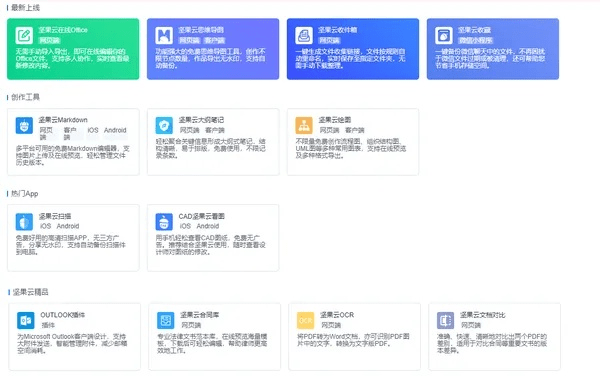Click the 坚果云扫描 app icon
This screenshot has height=376, width=600.
pos(24,222)
